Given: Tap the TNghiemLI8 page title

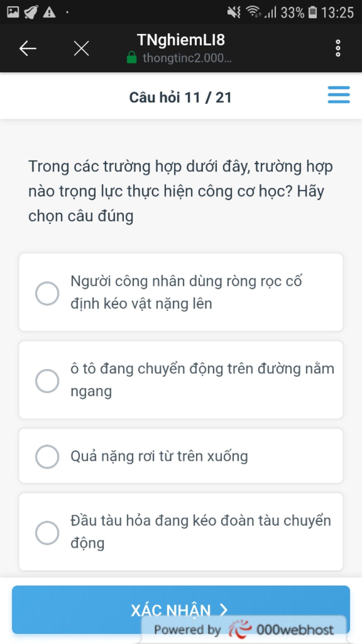Looking at the screenshot, I should point(181,40).
